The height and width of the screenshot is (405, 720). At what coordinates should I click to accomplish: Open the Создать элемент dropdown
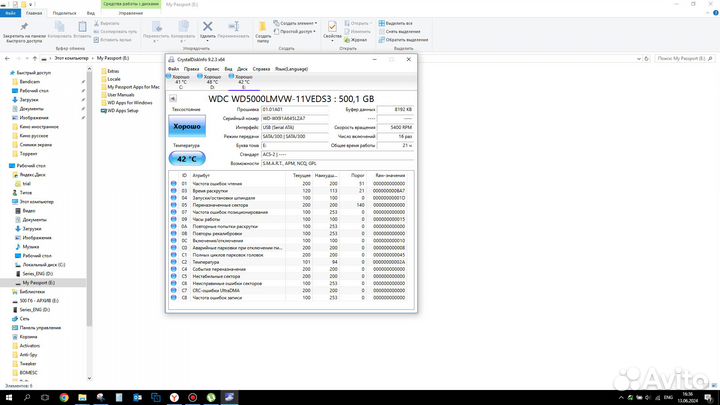295,23
